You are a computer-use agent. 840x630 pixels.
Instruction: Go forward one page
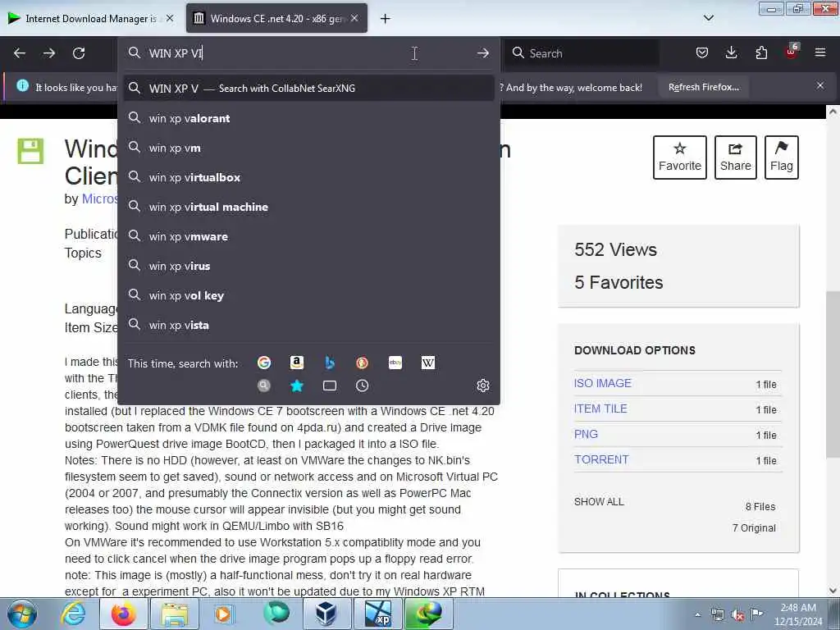pyautogui.click(x=49, y=53)
